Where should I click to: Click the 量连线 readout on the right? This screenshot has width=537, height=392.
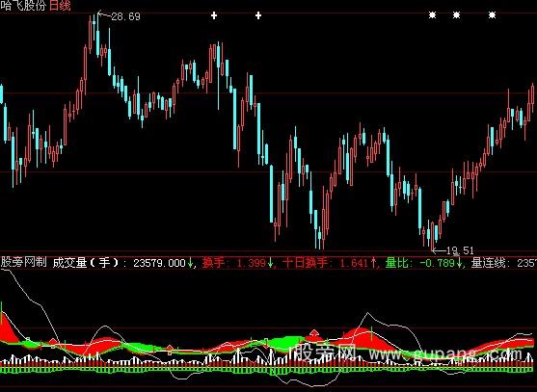tap(504, 263)
